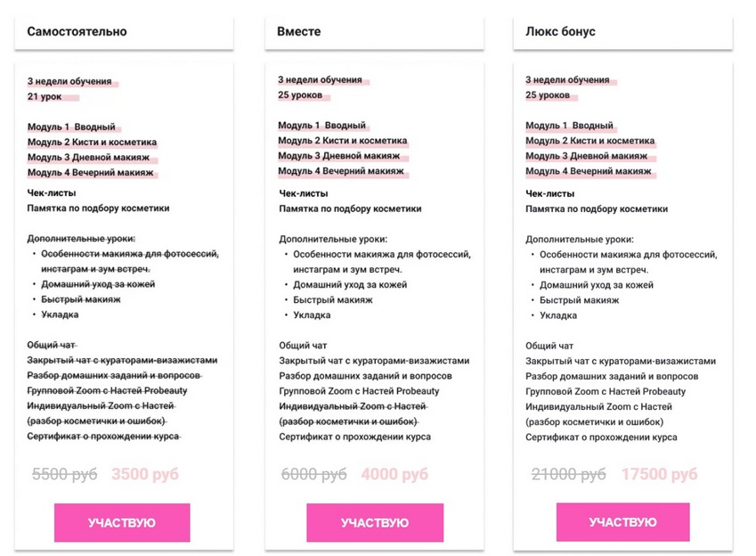Click "Чек-листы" in Люкс бонус plan
Image resolution: width=756 pixels, height=556 pixels.
(549, 193)
